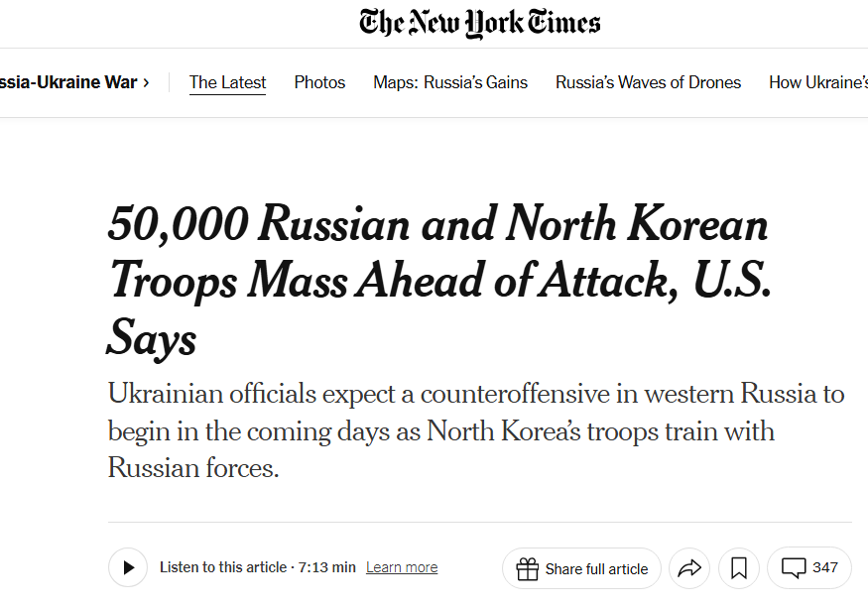The width and height of the screenshot is (868, 608).
Task: Play the article audio
Action: (128, 567)
